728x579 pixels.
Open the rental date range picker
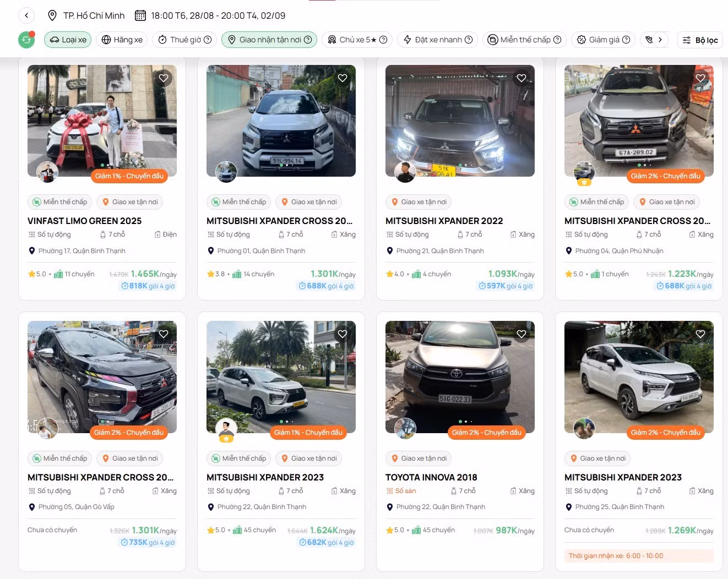210,15
